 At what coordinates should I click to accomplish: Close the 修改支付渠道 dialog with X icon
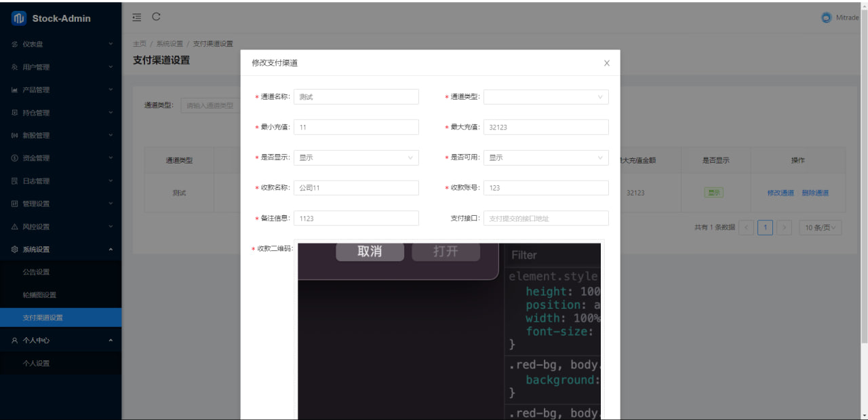coord(606,63)
